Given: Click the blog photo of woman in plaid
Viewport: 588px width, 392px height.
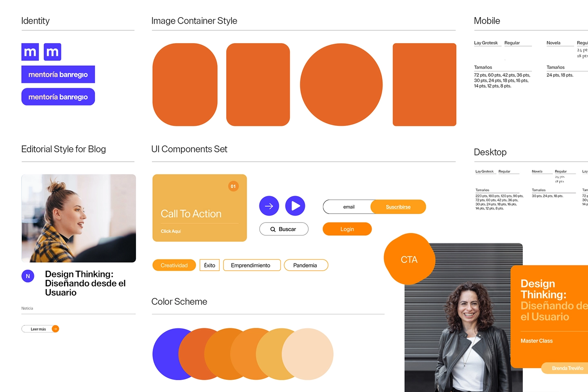Looking at the screenshot, I should (x=78, y=218).
